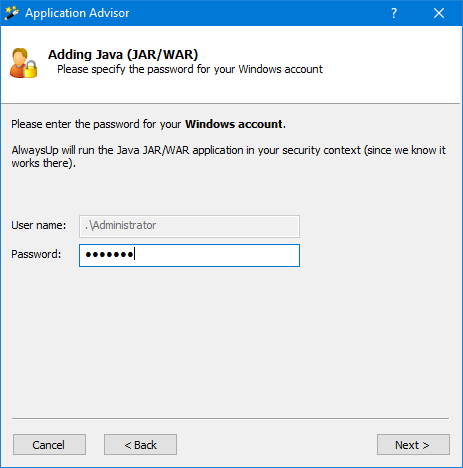Click the subtitle about specifying the Windows password
The image size is (463, 468).
tap(190, 69)
